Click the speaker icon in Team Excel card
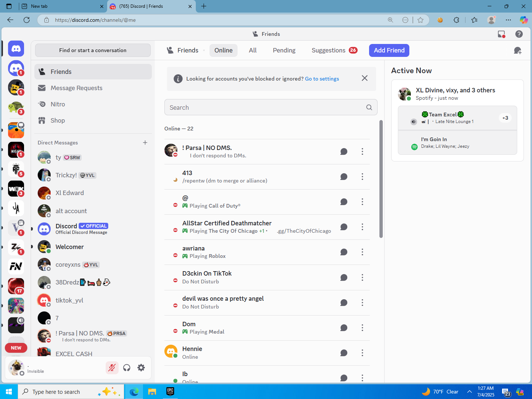Image resolution: width=532 pixels, height=399 pixels. (x=414, y=122)
